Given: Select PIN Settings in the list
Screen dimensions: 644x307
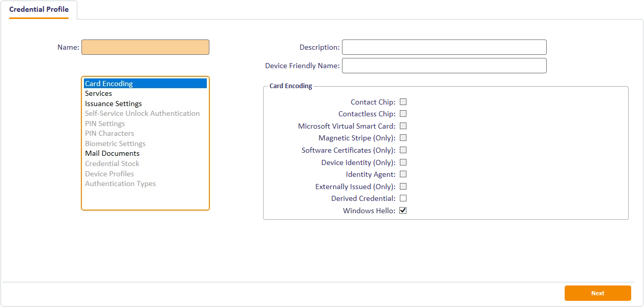Looking at the screenshot, I should [x=105, y=124].
